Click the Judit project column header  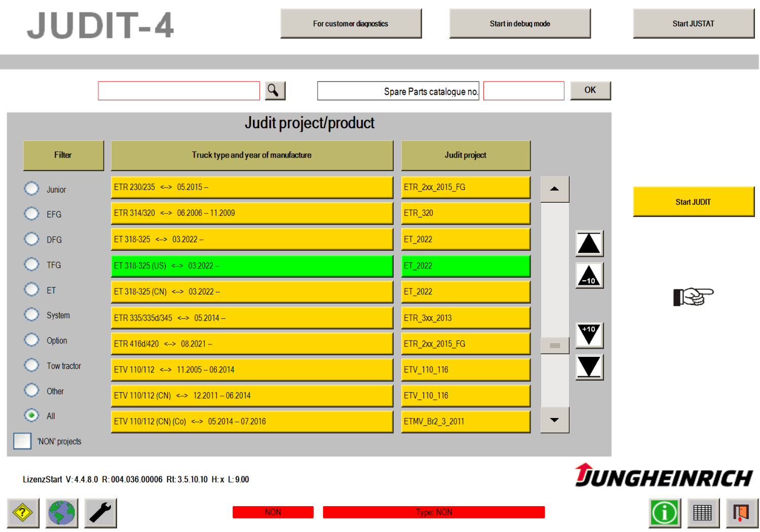pyautogui.click(x=465, y=155)
